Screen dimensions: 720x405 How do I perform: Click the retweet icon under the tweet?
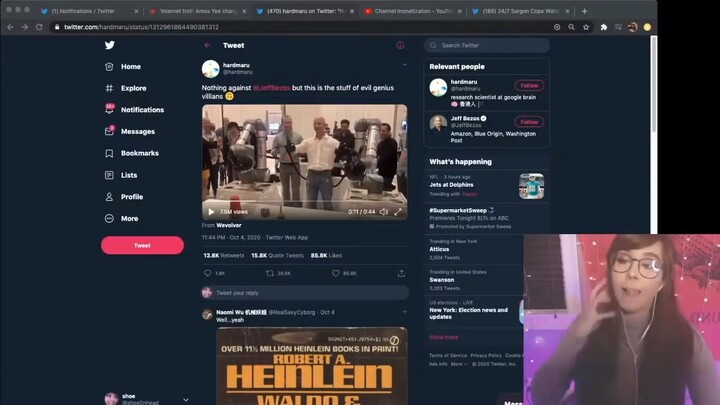[270, 273]
